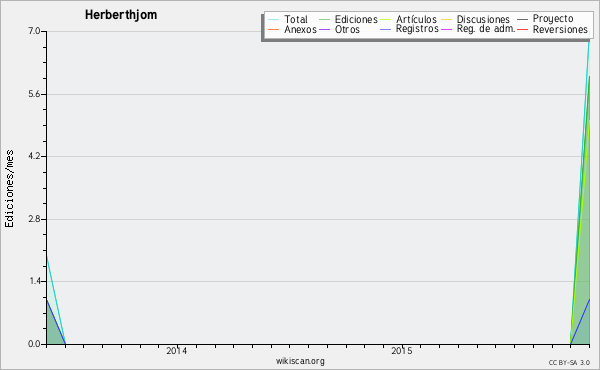Click the blue Registros legend line swatch

(x=386, y=29)
